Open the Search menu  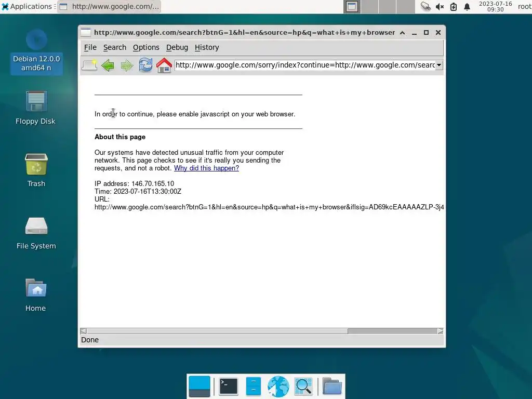click(115, 47)
